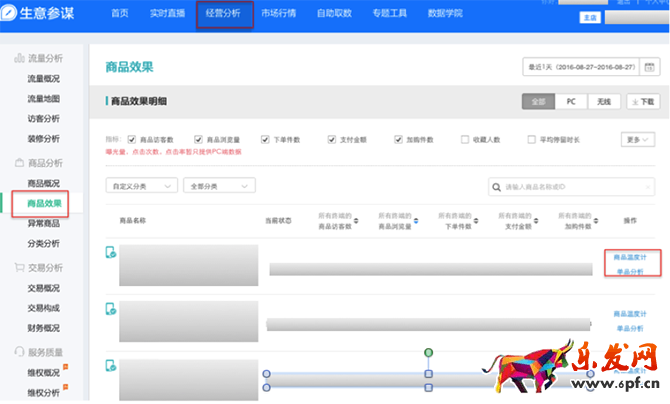Select the PC device tab

[x=570, y=102]
